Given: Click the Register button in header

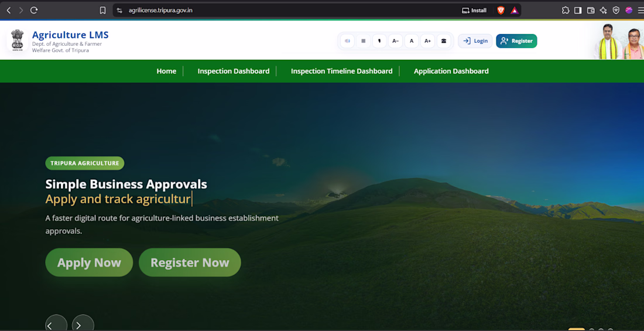Looking at the screenshot, I should click(516, 40).
